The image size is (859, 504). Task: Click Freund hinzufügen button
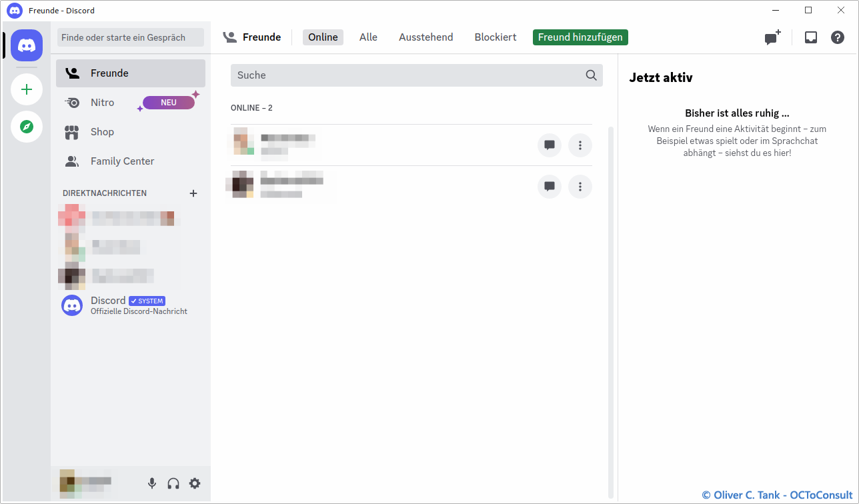coord(580,37)
